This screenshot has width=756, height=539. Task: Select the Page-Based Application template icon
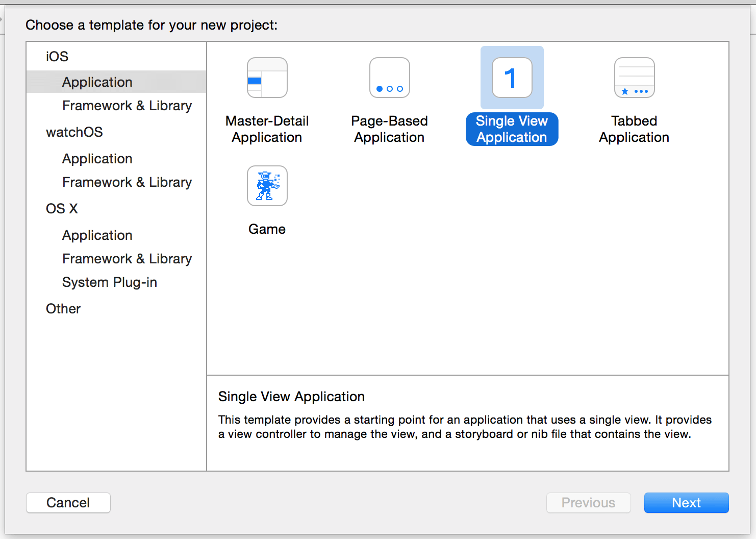[390, 78]
